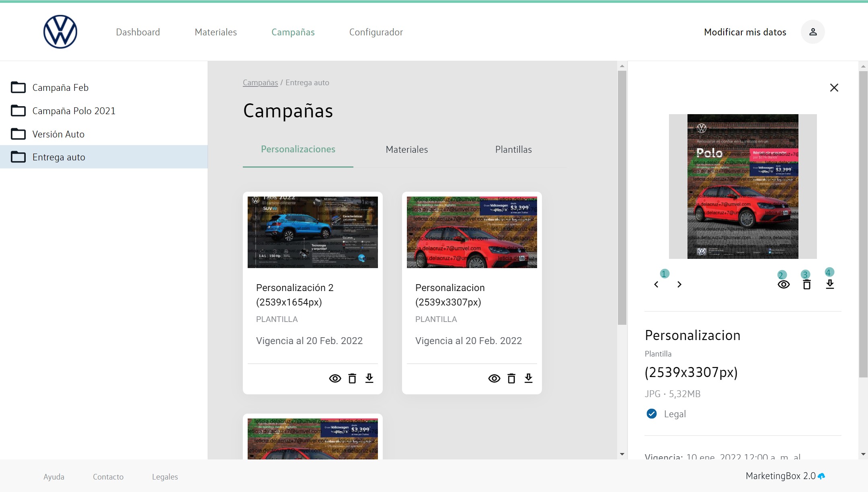
Task: Toggle the Legal checkbox
Action: click(x=651, y=414)
